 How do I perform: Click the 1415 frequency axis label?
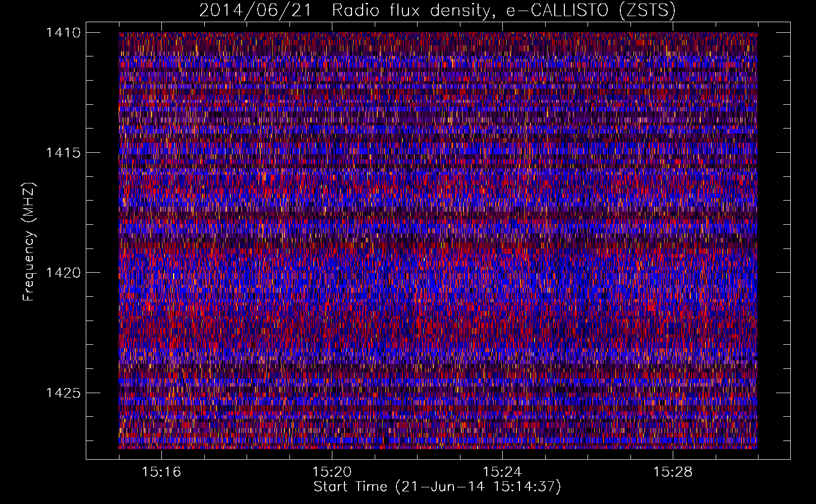click(63, 153)
